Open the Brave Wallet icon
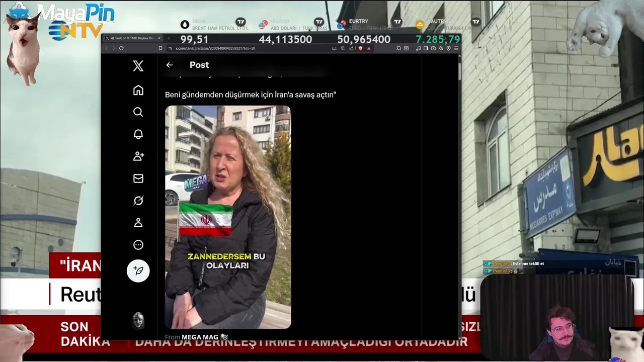This screenshot has height=362, width=644. pyautogui.click(x=433, y=48)
